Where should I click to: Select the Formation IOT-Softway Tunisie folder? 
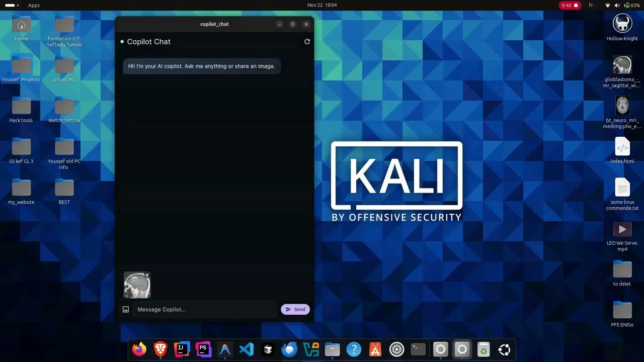click(x=64, y=32)
